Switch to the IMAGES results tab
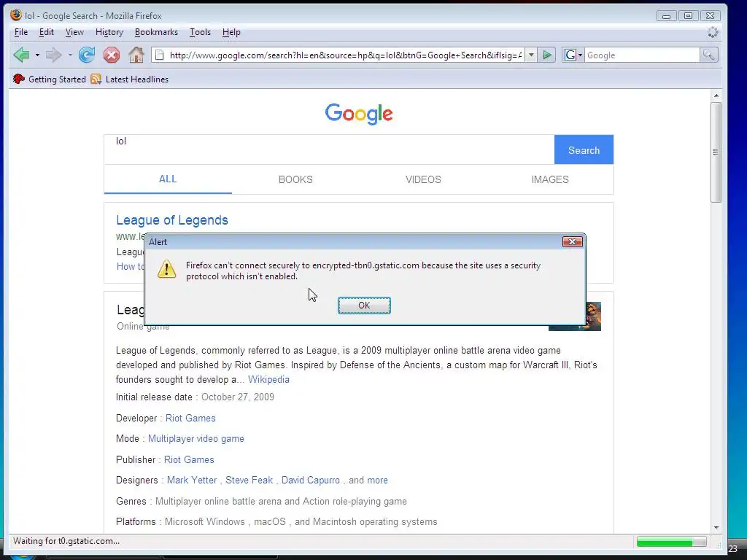747x560 pixels. click(550, 179)
